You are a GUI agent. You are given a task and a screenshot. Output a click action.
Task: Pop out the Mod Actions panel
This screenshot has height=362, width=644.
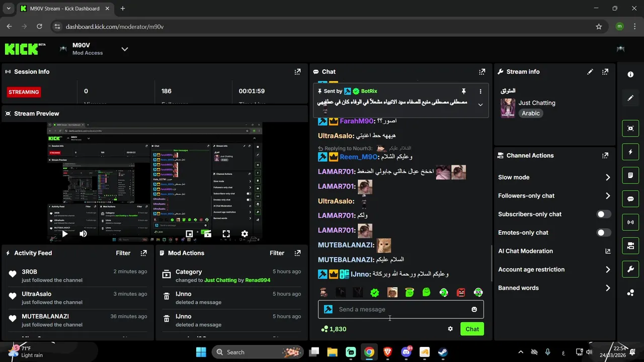point(297,253)
